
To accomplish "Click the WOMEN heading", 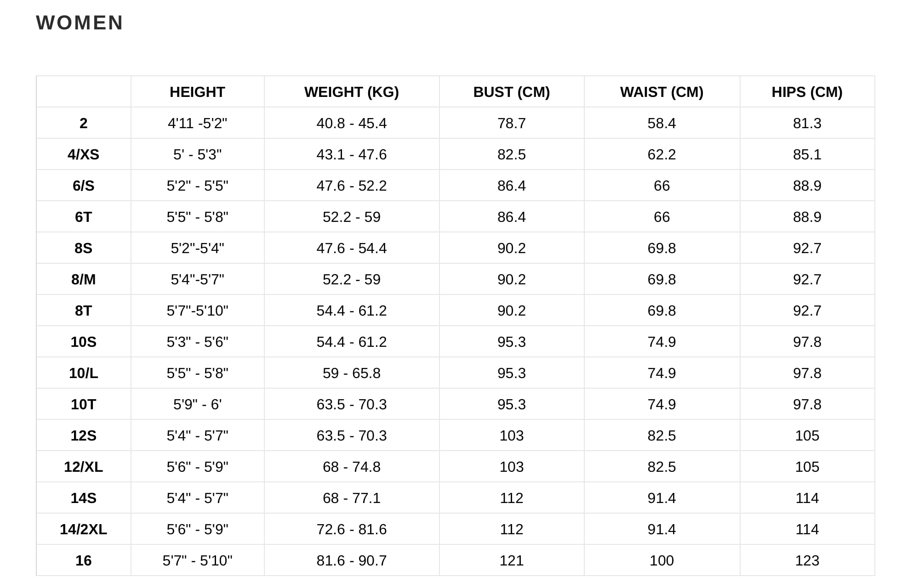I will click(x=80, y=23).
